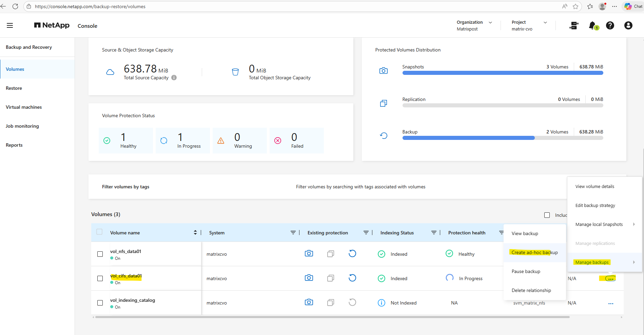Click the horizontal scrollbar below volumes table
The width and height of the screenshot is (644, 335).
pos(332,317)
